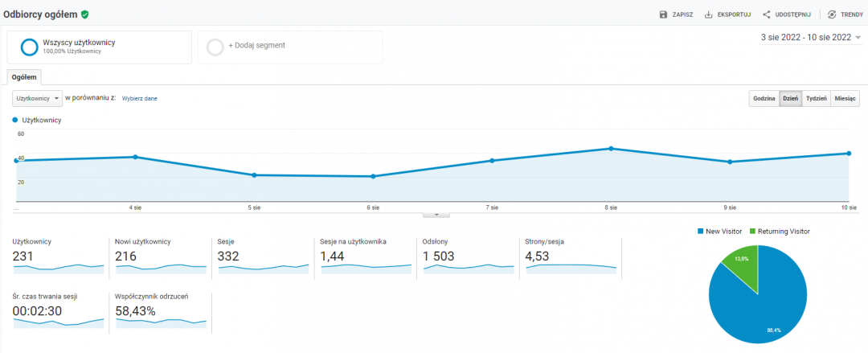Click the Wybierz dane link

coord(139,98)
